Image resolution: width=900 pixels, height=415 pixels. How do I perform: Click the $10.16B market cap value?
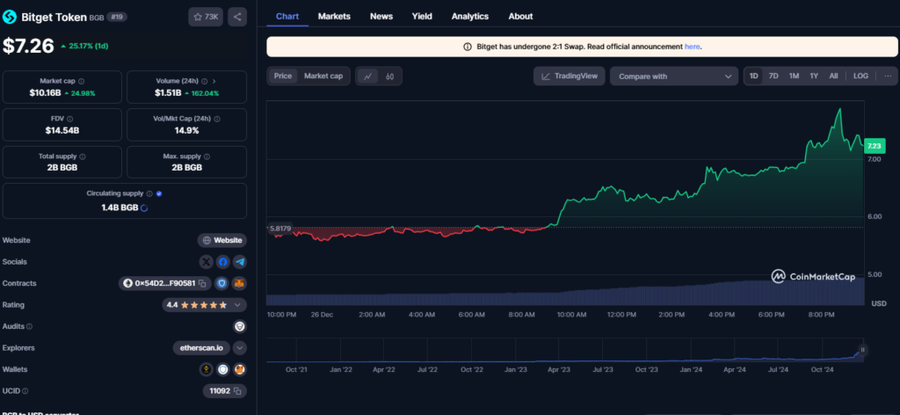point(44,93)
